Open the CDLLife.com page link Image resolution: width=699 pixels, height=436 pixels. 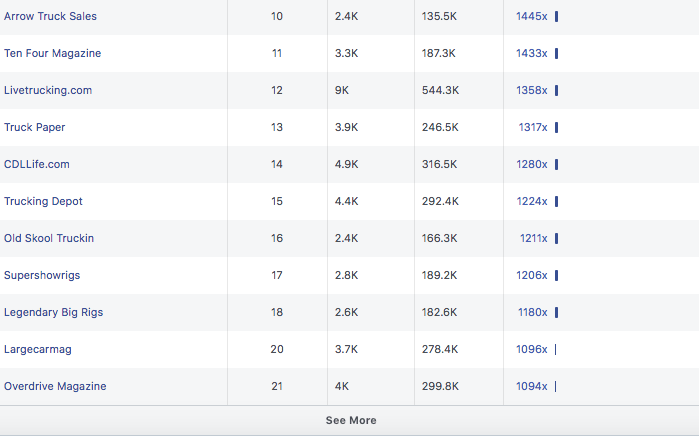(37, 164)
